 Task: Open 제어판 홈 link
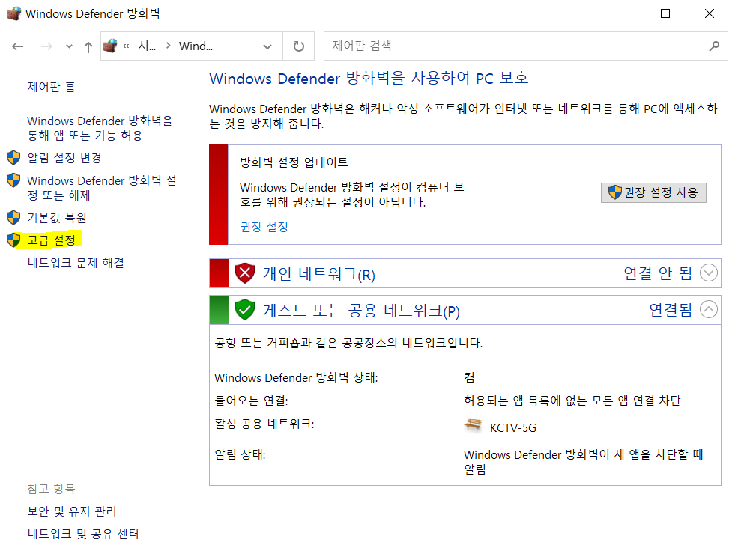pyautogui.click(x=52, y=87)
